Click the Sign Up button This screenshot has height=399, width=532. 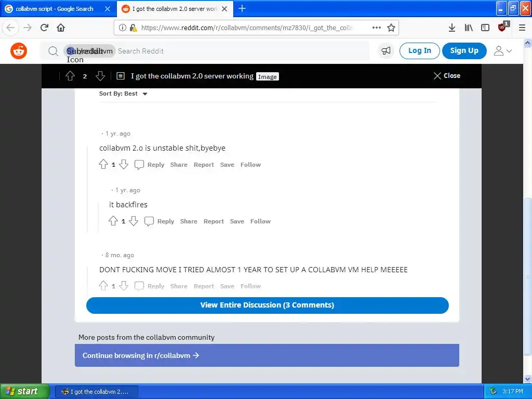464,51
